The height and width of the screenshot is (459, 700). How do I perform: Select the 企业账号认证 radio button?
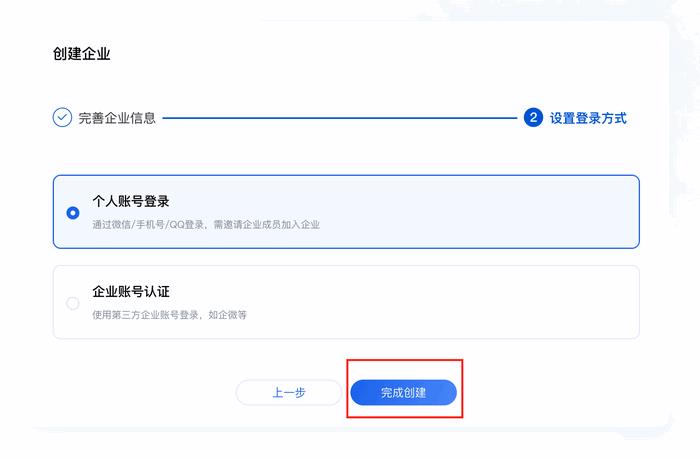(73, 303)
